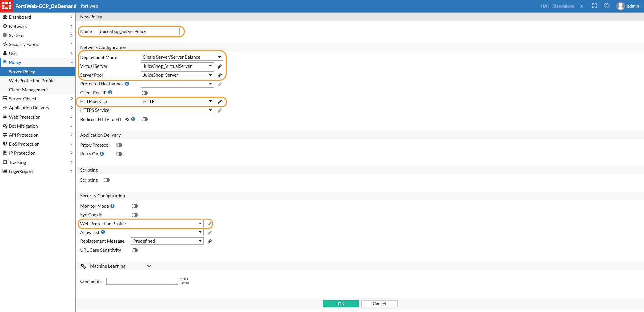
Task: Toggle fullscreen mode icon
Action: click(x=595, y=6)
